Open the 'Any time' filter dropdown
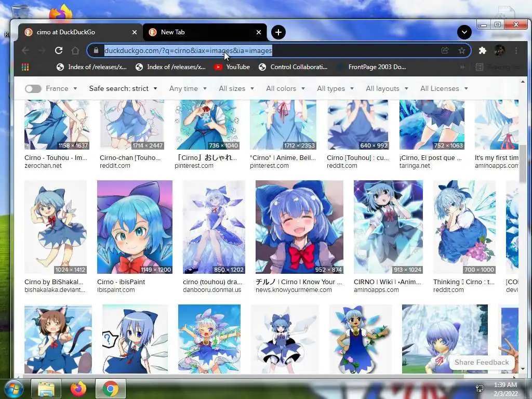The width and height of the screenshot is (532, 399). coord(188,88)
